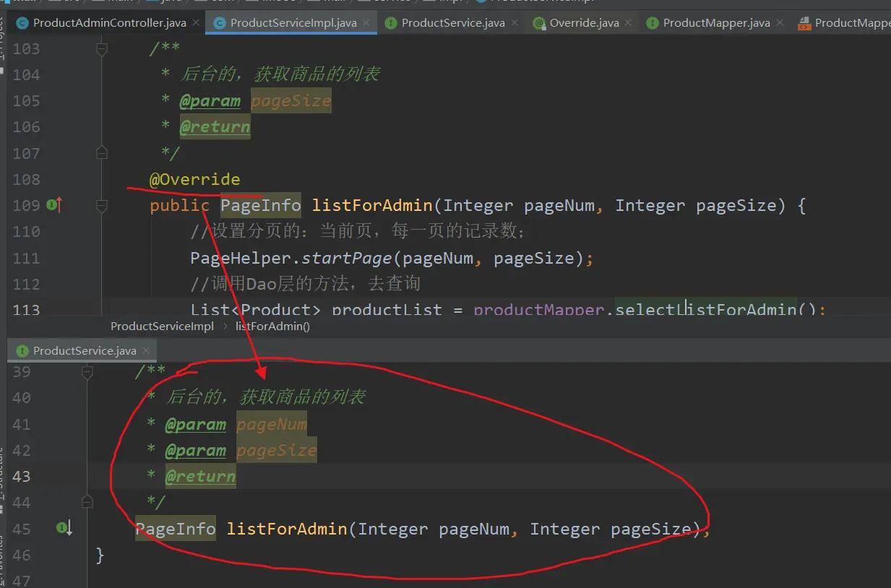Image resolution: width=891 pixels, height=588 pixels.
Task: Close the lower split ProductService.java tab
Action: pyautogui.click(x=147, y=351)
